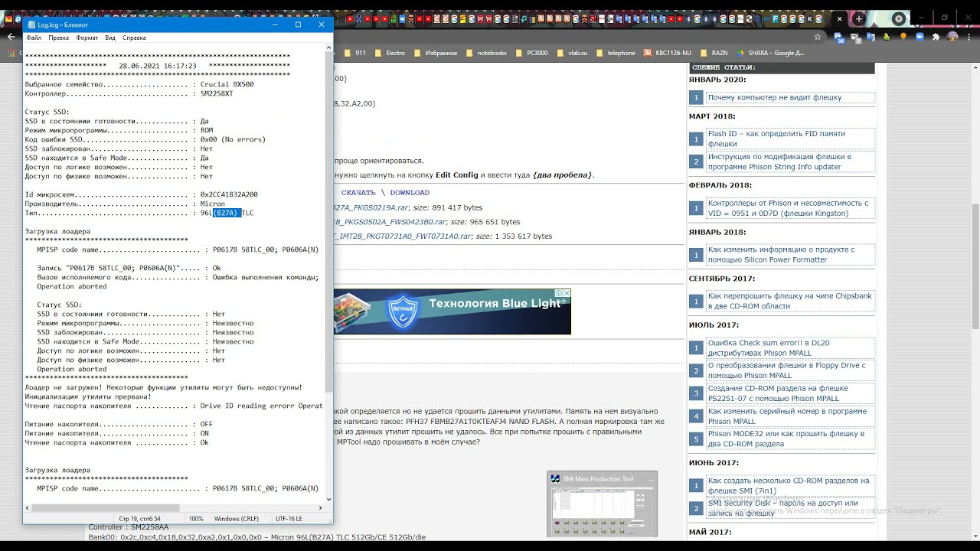Open the Extensions puzzle-piece icon
Screen dimensions: 980x551
(936, 36)
